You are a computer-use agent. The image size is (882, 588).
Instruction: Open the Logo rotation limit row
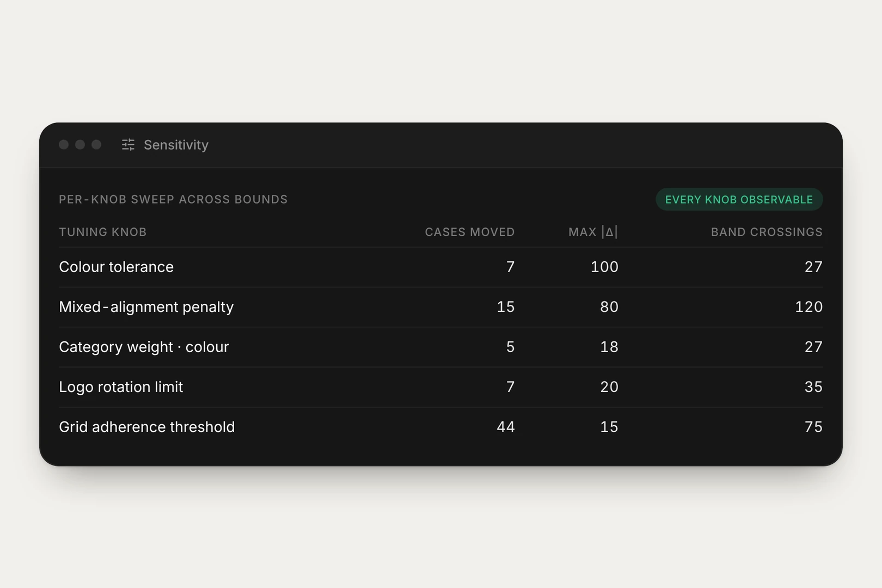pos(441,387)
